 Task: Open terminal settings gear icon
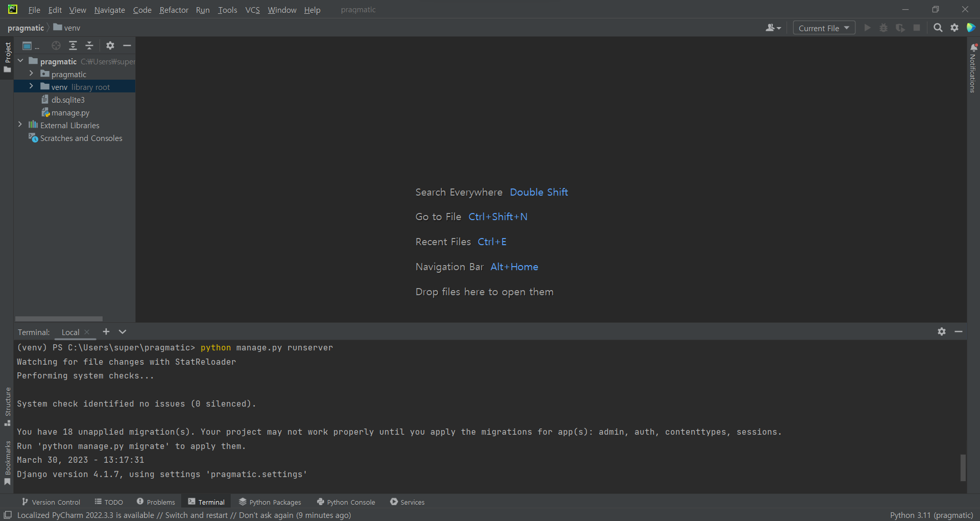point(942,331)
